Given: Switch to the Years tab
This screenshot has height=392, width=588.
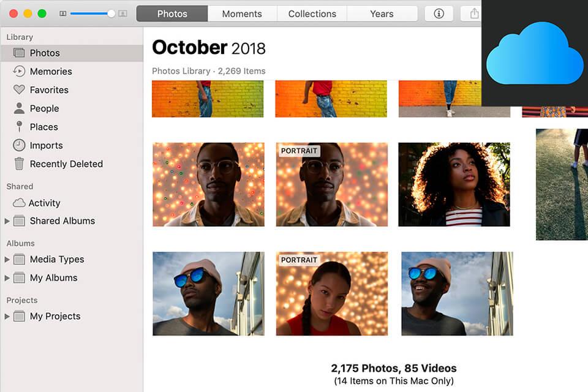Looking at the screenshot, I should tap(382, 13).
